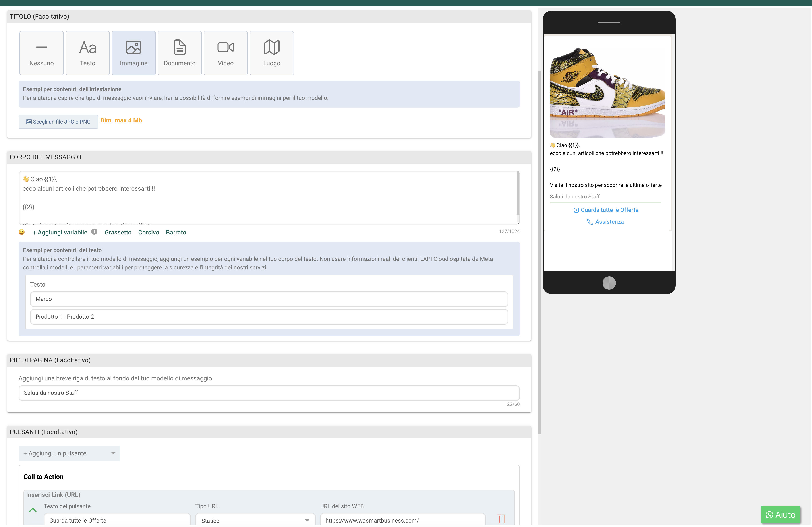812x527 pixels.
Task: Select the Luogo header type icon
Action: pos(272,52)
